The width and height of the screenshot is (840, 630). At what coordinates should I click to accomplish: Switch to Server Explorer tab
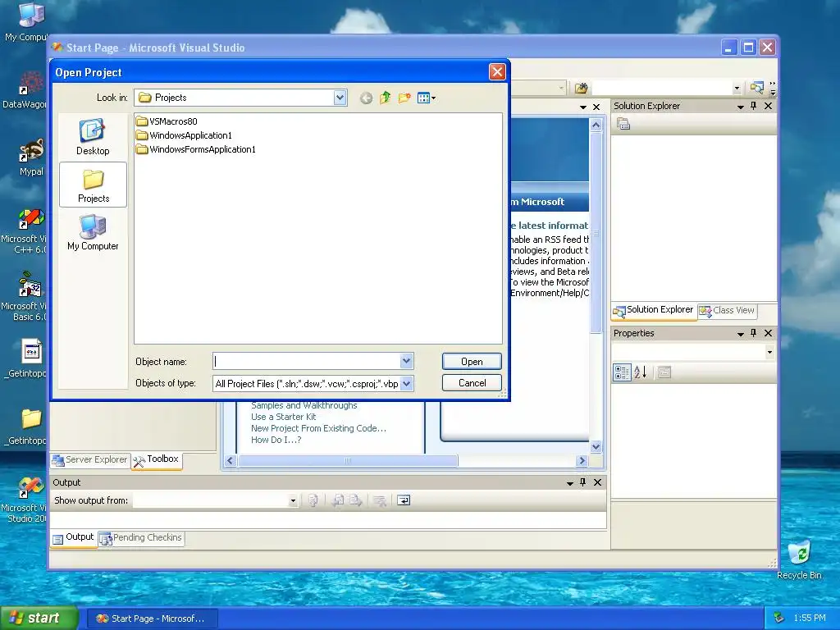(90, 460)
